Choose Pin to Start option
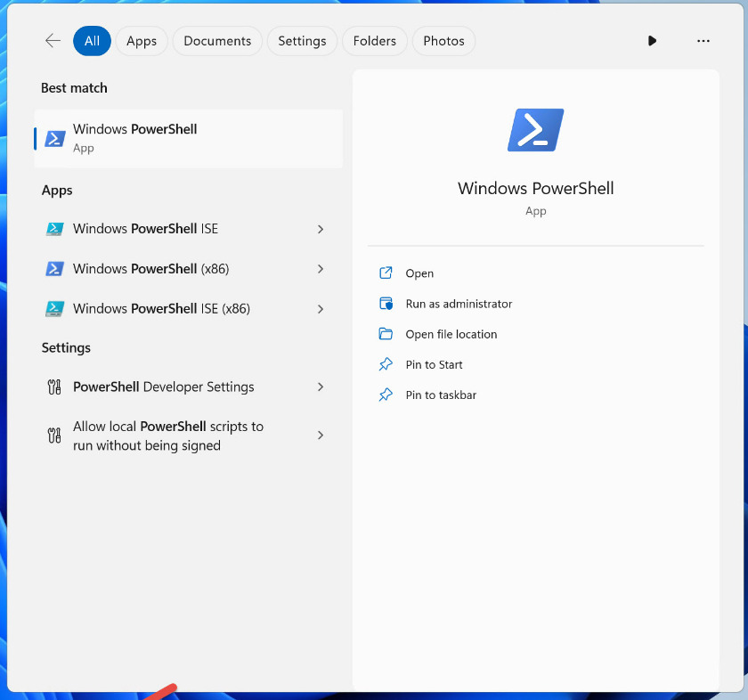The height and width of the screenshot is (700, 748). (x=434, y=364)
